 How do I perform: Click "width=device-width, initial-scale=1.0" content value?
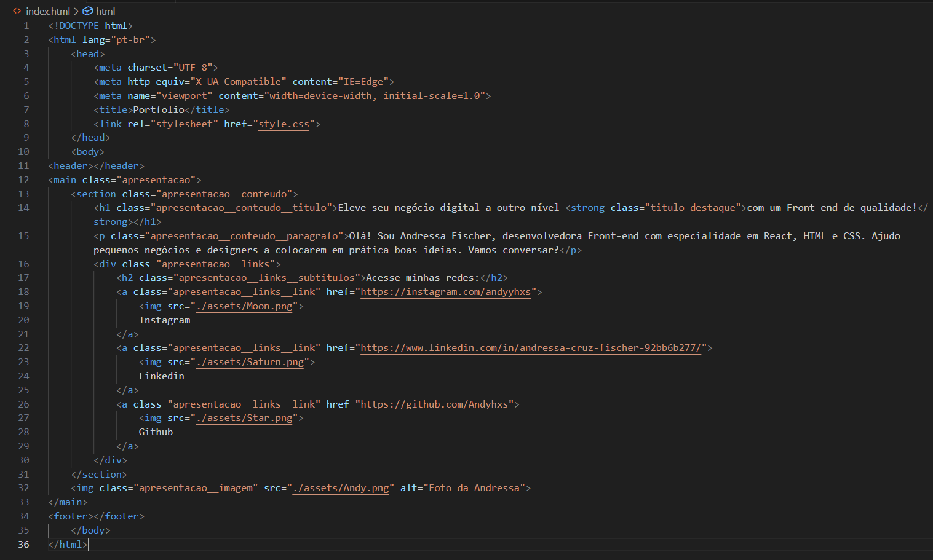coord(375,95)
